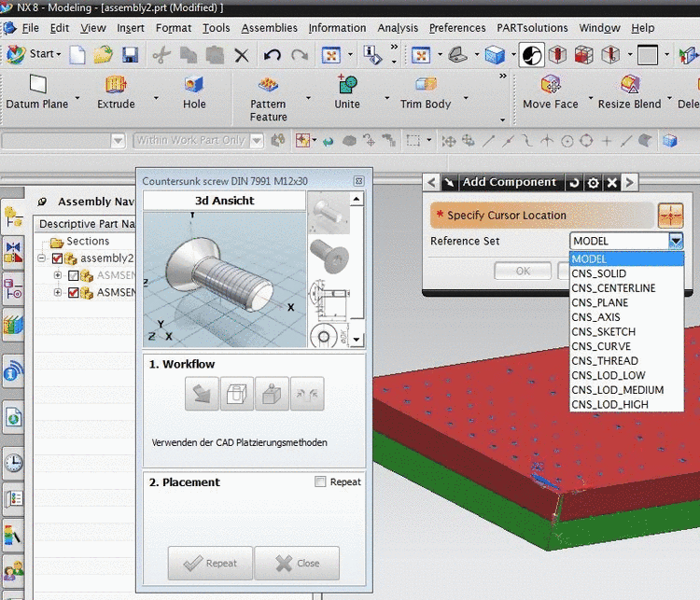The width and height of the screenshot is (700, 600).
Task: Click the Close button in screw dialog
Action: coord(296,563)
